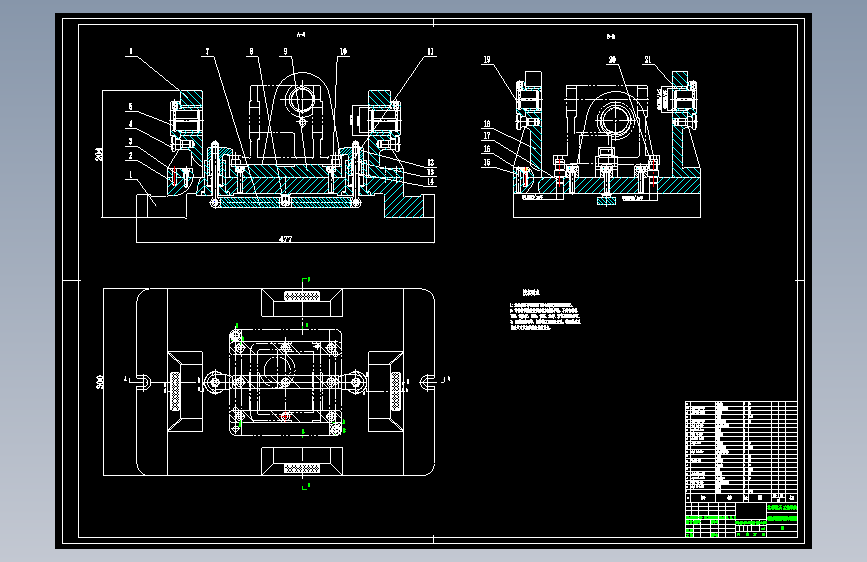Pick the red center hole in plan view
This screenshot has height=562, width=867.
tap(285, 416)
